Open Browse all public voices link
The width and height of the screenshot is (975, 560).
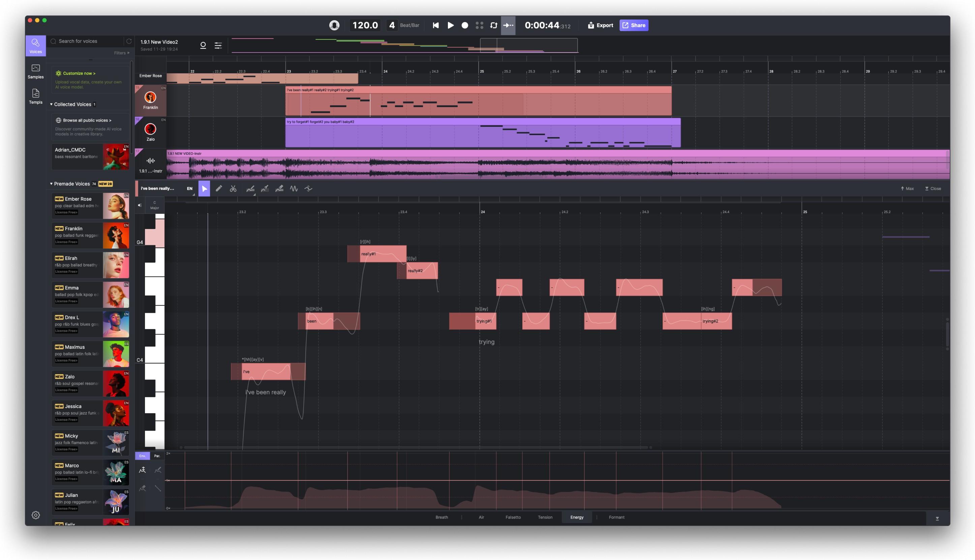click(x=86, y=120)
